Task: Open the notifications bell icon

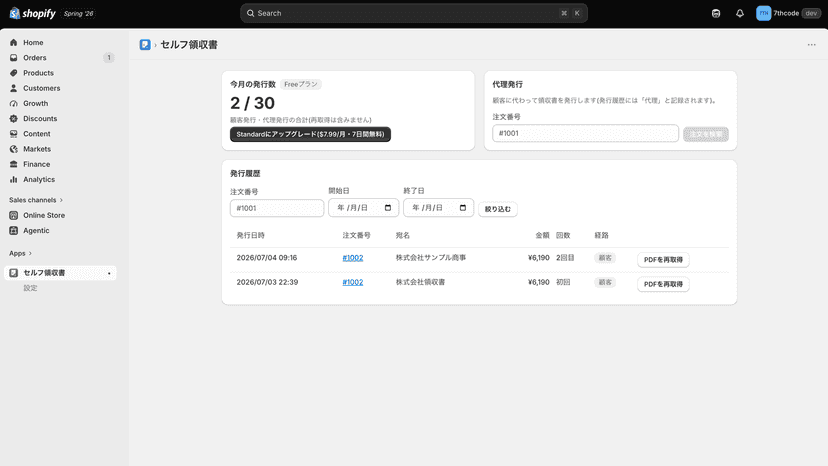Action: [x=740, y=13]
